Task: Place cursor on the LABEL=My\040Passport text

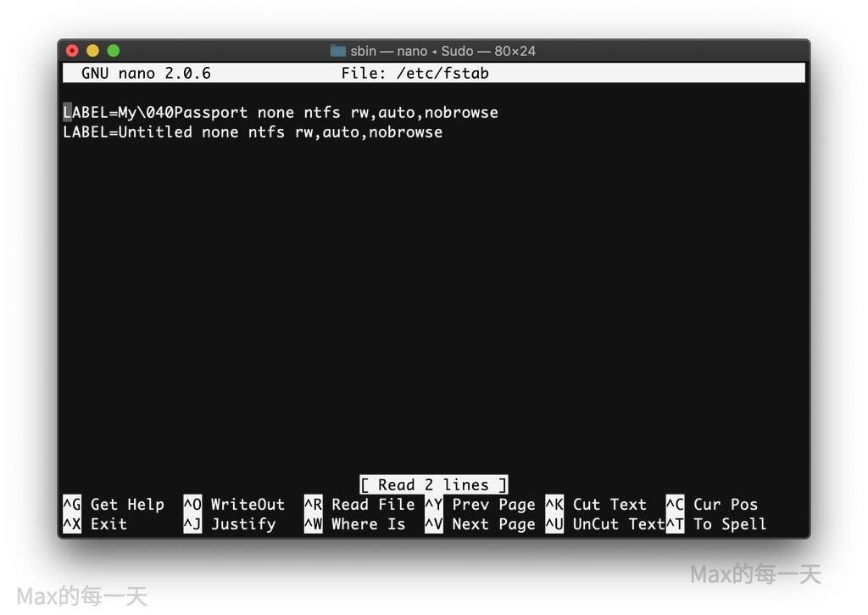Action: click(156, 113)
